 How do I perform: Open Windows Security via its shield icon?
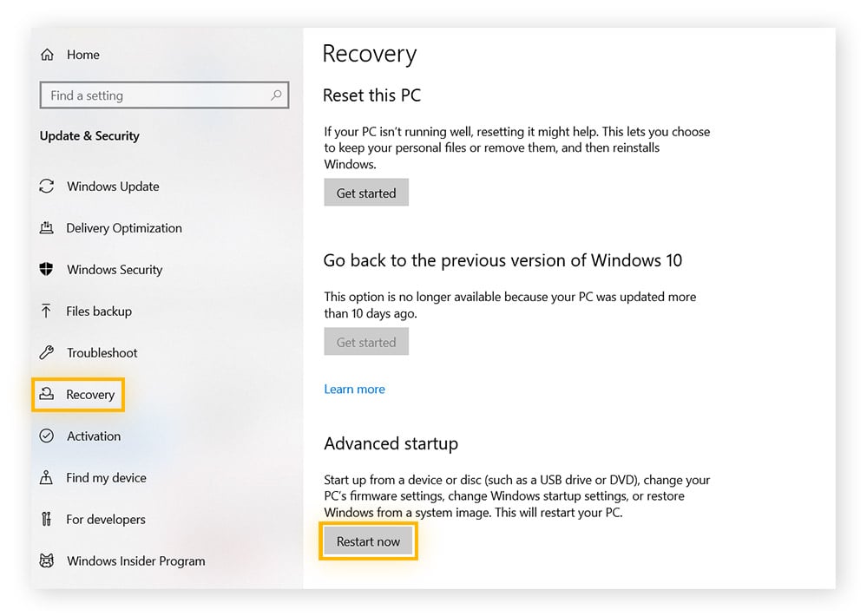tap(47, 270)
